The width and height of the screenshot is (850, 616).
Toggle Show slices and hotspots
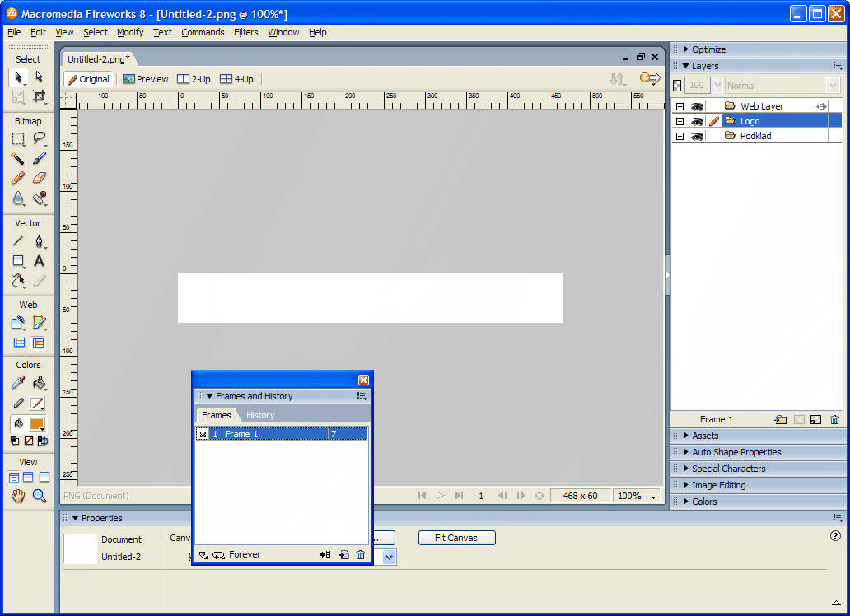coord(38,343)
